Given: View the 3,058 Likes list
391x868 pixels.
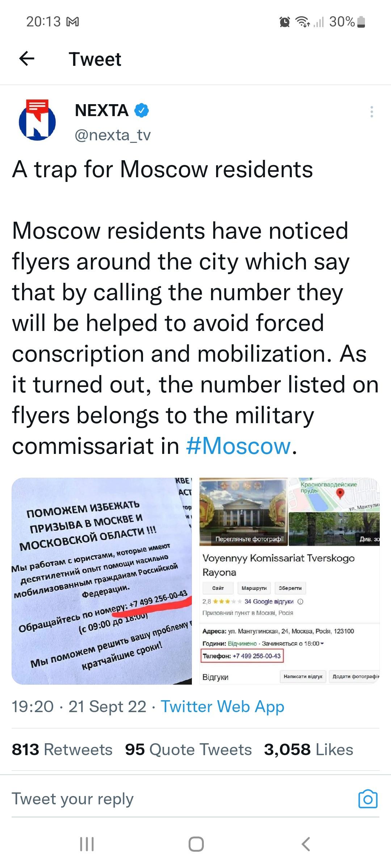Looking at the screenshot, I should (x=308, y=750).
